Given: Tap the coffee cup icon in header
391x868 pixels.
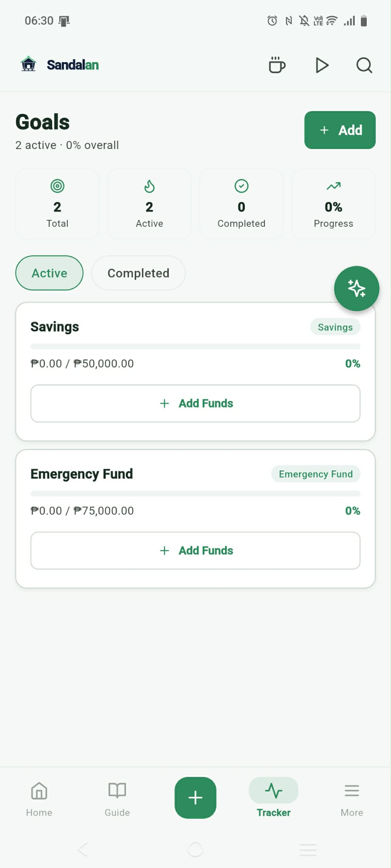Looking at the screenshot, I should pyautogui.click(x=277, y=65).
